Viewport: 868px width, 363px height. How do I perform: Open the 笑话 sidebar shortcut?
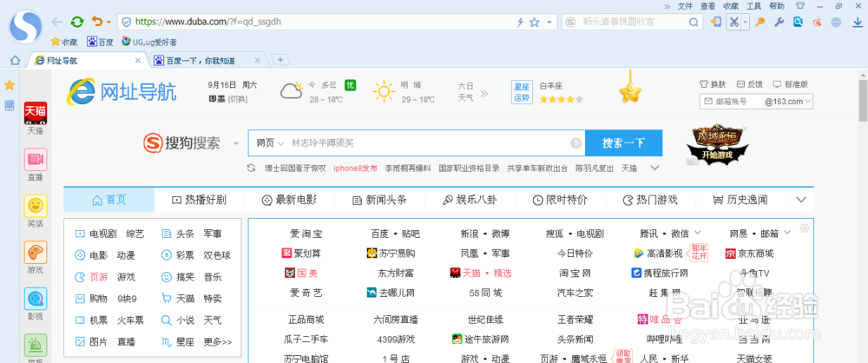click(x=36, y=211)
